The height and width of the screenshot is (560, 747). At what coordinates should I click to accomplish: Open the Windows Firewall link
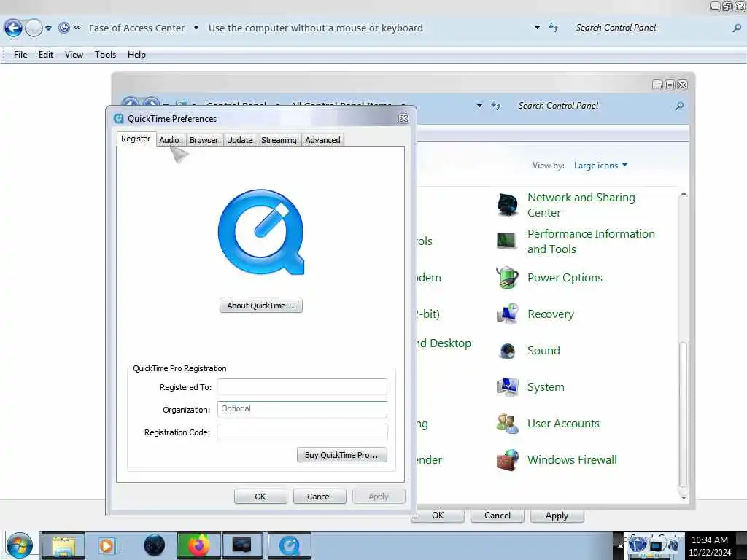point(572,460)
